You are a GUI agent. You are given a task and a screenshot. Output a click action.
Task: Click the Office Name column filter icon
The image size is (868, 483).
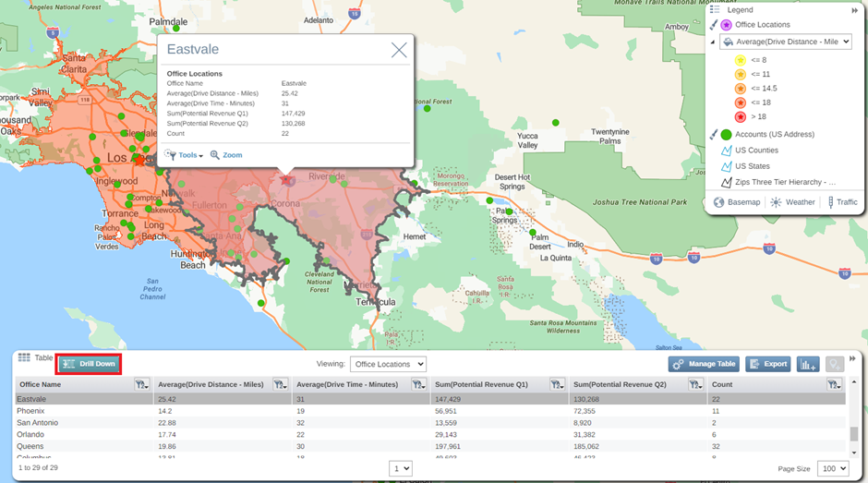tap(141, 384)
